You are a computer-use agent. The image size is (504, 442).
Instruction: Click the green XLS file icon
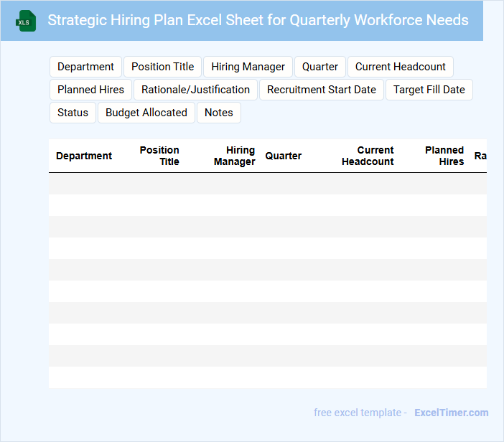[26, 21]
